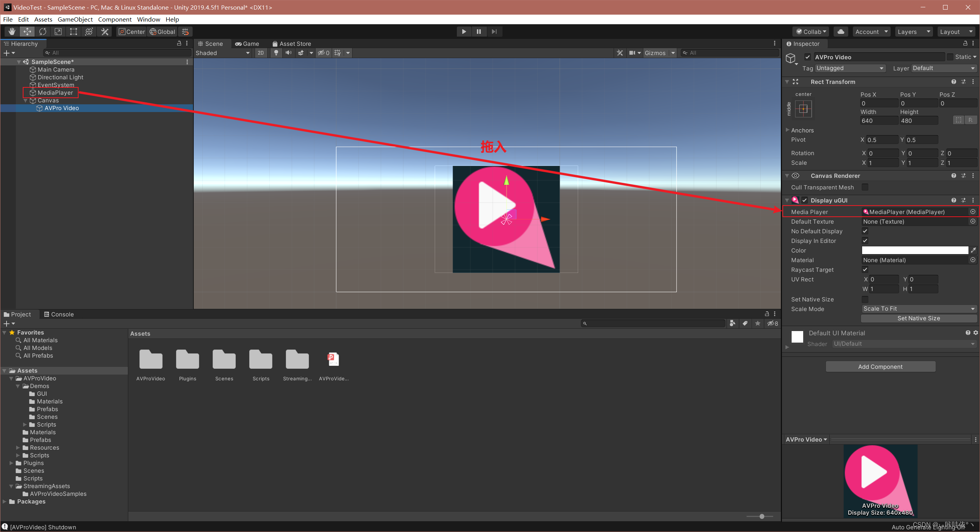The image size is (980, 532).
Task: Open the cloud services icon
Action: click(x=841, y=32)
